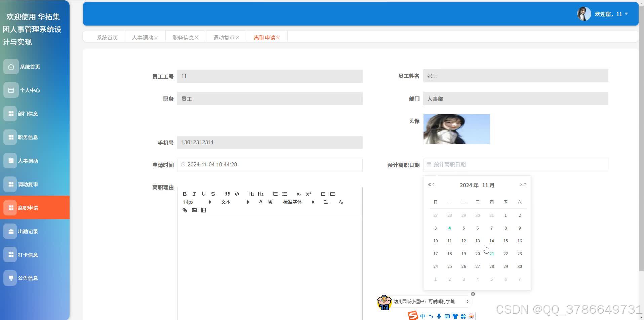Toggle underline formatting
This screenshot has height=320, width=644.
(x=204, y=194)
